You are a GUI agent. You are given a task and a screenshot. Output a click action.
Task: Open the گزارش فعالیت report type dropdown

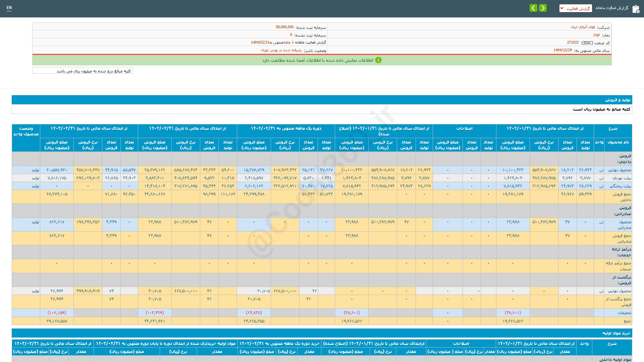[x=575, y=9]
